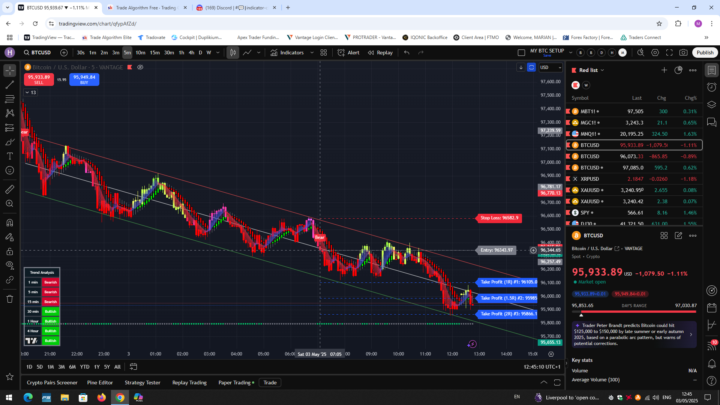Viewport: 720px width, 405px height.
Task: Click the remove drawings trash icon
Action: (10, 299)
